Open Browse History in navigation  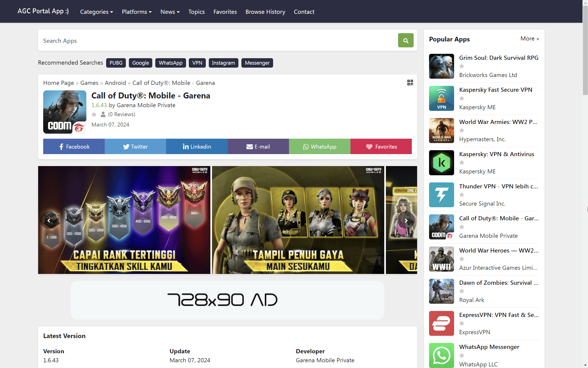pos(265,12)
